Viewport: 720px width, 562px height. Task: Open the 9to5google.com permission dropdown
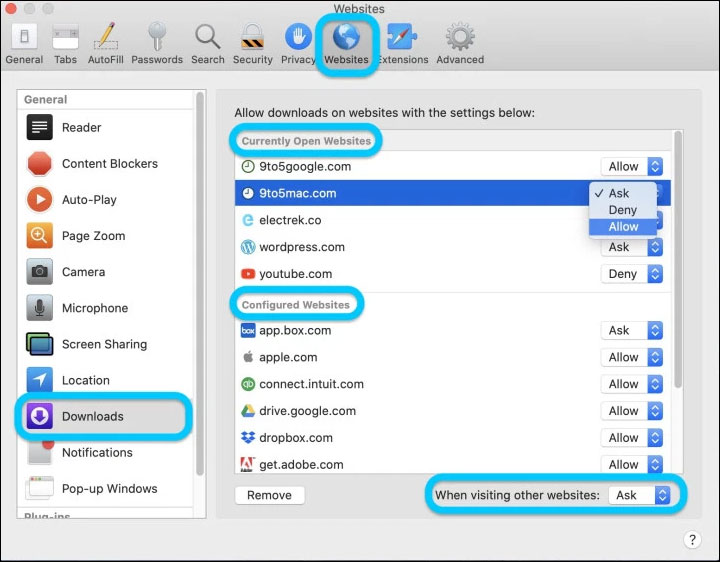coord(632,166)
